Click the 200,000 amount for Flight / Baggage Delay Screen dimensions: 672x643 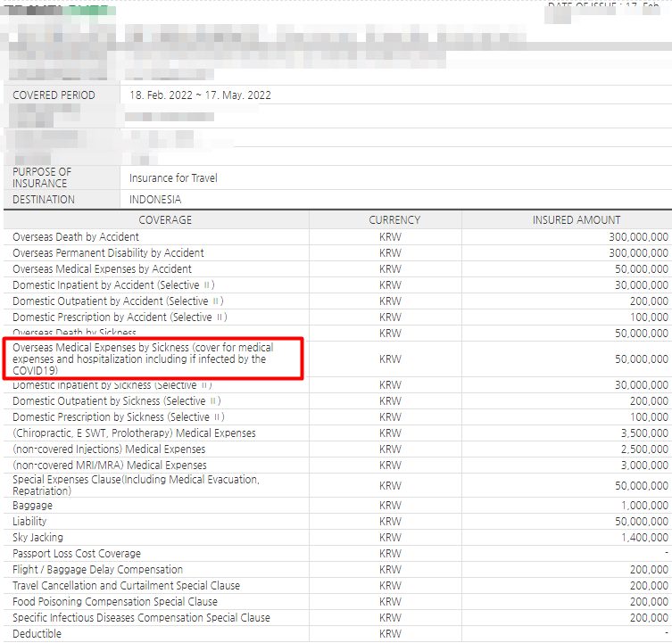tap(649, 569)
